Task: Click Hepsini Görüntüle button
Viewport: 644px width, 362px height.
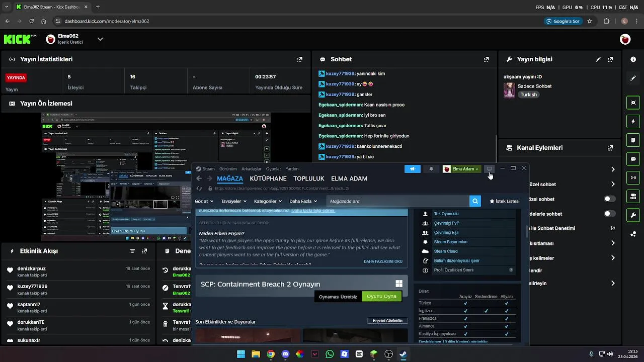Action: [x=387, y=321]
